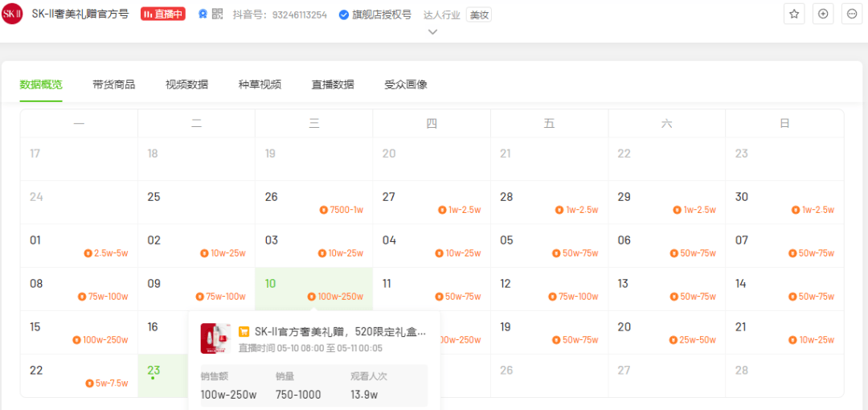Favorite the account with the star icon

(x=794, y=14)
